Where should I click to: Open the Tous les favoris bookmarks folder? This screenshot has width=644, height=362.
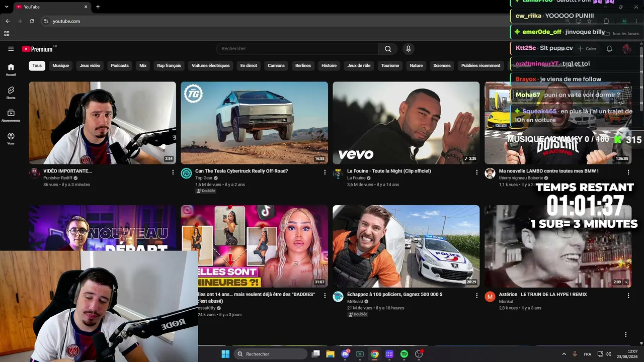(x=622, y=34)
